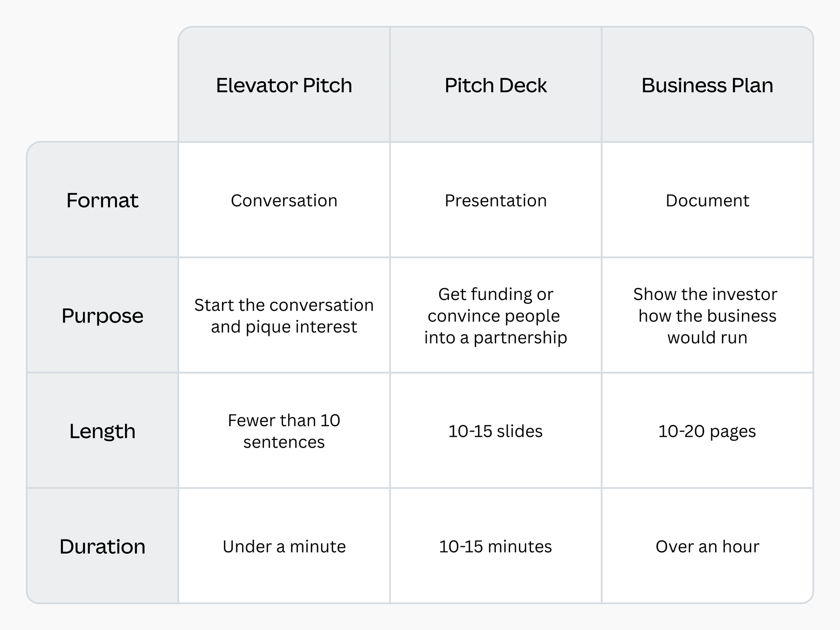Select "Start the conversation and pique interest" text
This screenshot has height=630, width=840.
284,316
